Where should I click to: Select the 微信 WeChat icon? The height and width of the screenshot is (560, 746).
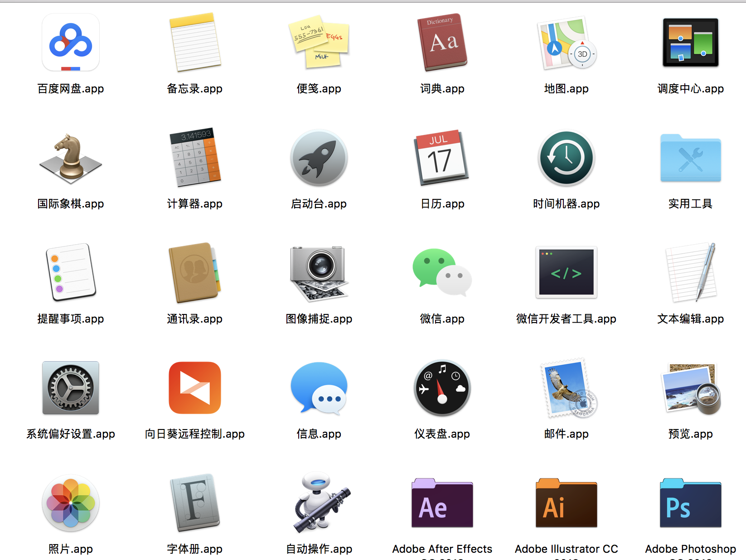tap(442, 272)
